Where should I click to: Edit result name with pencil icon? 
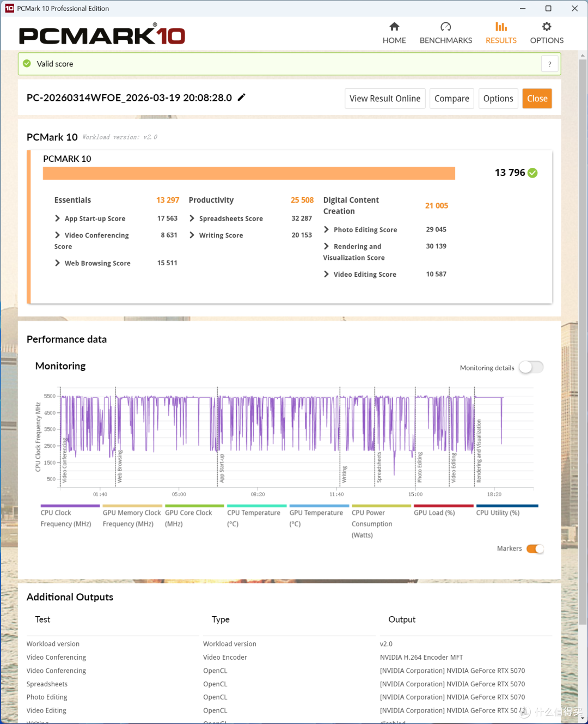coord(242,97)
